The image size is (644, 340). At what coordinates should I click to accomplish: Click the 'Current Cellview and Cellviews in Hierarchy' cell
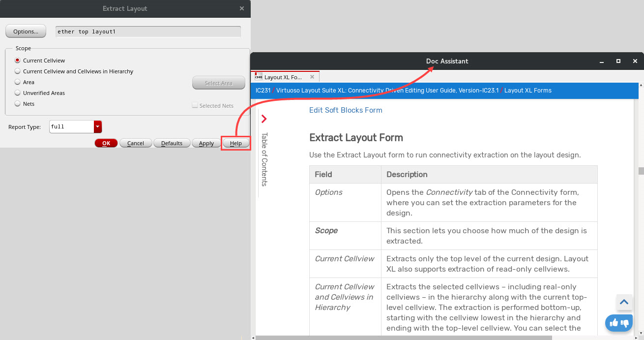345,307
